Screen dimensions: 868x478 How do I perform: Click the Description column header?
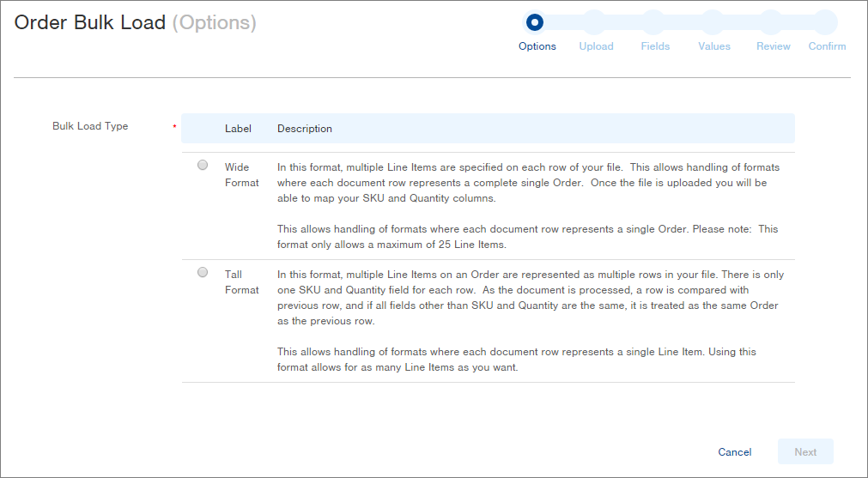click(x=305, y=129)
